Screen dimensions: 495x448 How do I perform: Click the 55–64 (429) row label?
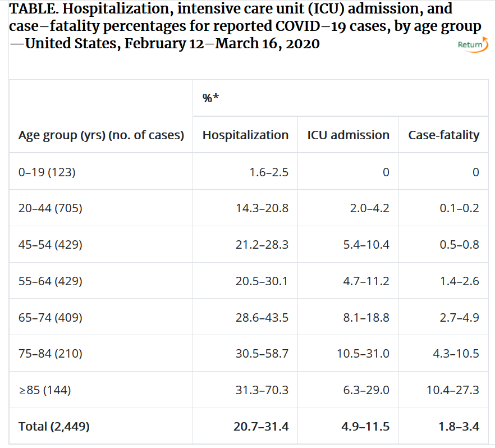[x=50, y=281]
